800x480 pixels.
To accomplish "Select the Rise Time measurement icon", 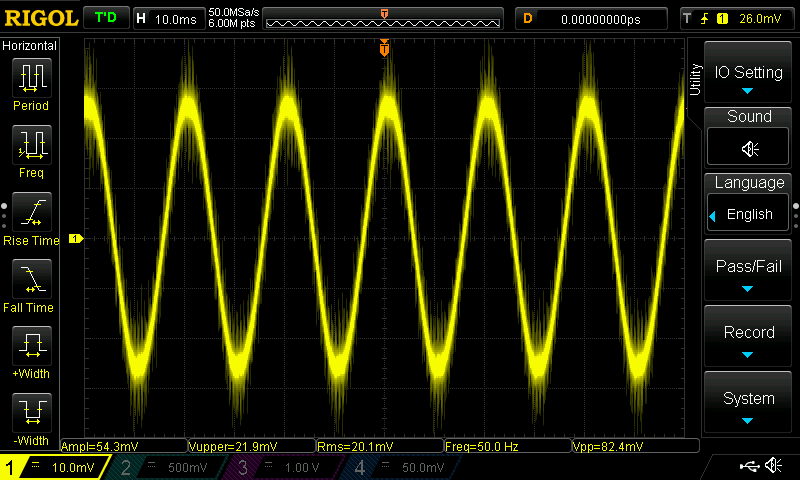I will (x=32, y=211).
